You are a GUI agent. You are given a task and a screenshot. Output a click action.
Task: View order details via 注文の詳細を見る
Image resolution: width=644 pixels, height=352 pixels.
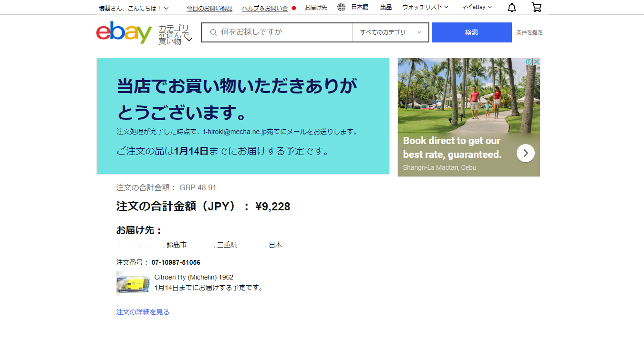(143, 312)
